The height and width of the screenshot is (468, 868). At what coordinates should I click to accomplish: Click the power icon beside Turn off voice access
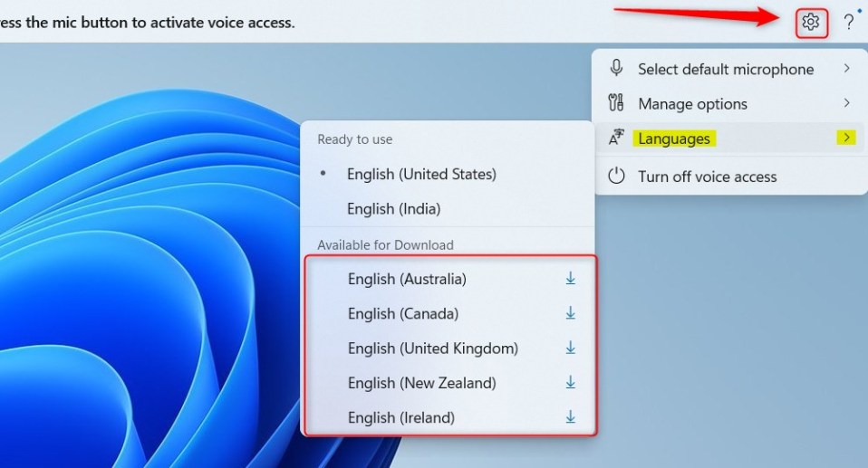tap(616, 176)
